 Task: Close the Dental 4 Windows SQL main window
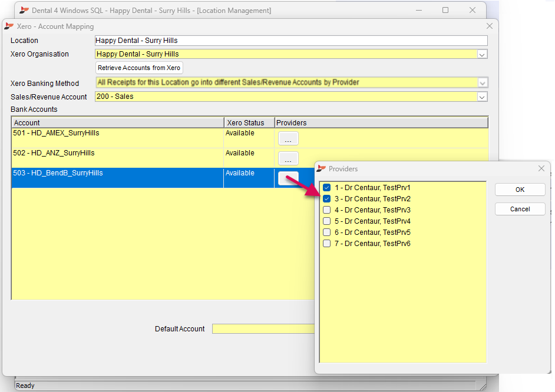point(473,10)
